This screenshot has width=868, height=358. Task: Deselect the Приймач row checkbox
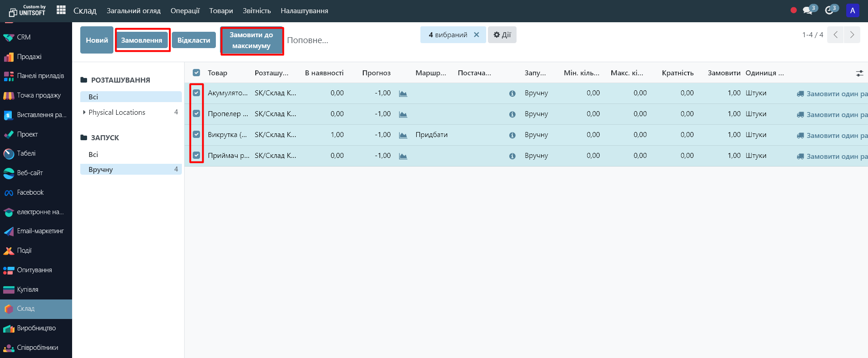(196, 156)
